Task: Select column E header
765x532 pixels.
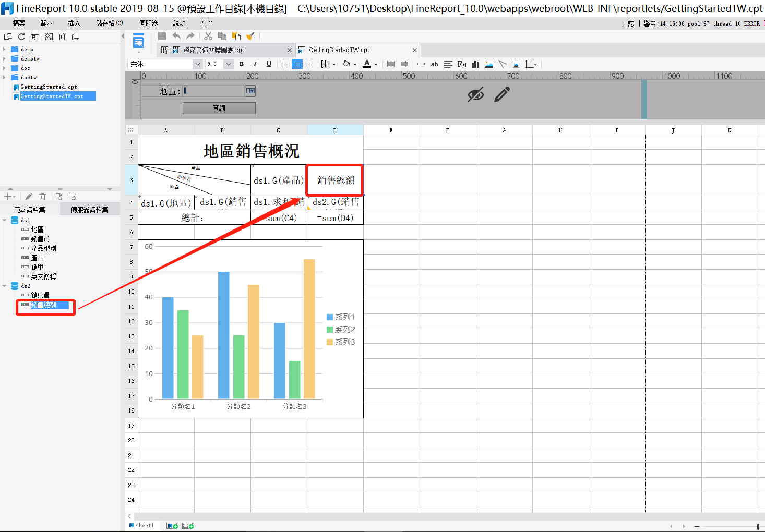Action: tap(391, 130)
